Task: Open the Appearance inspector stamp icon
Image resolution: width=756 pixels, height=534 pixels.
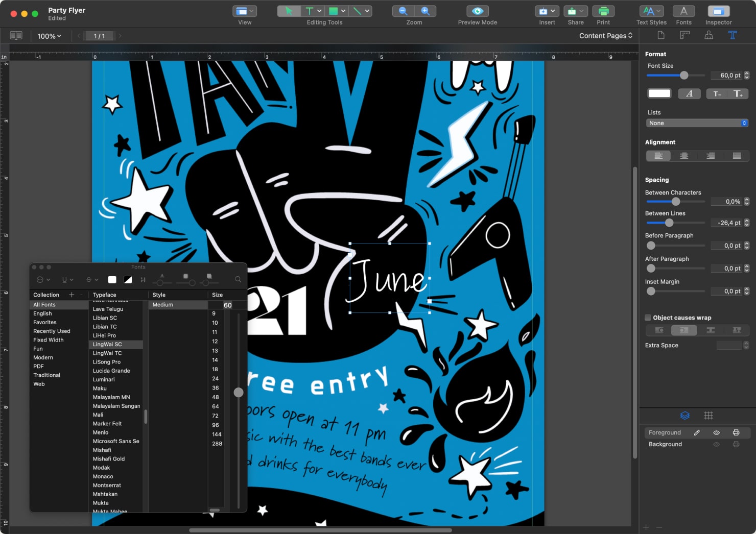Action: tap(708, 35)
